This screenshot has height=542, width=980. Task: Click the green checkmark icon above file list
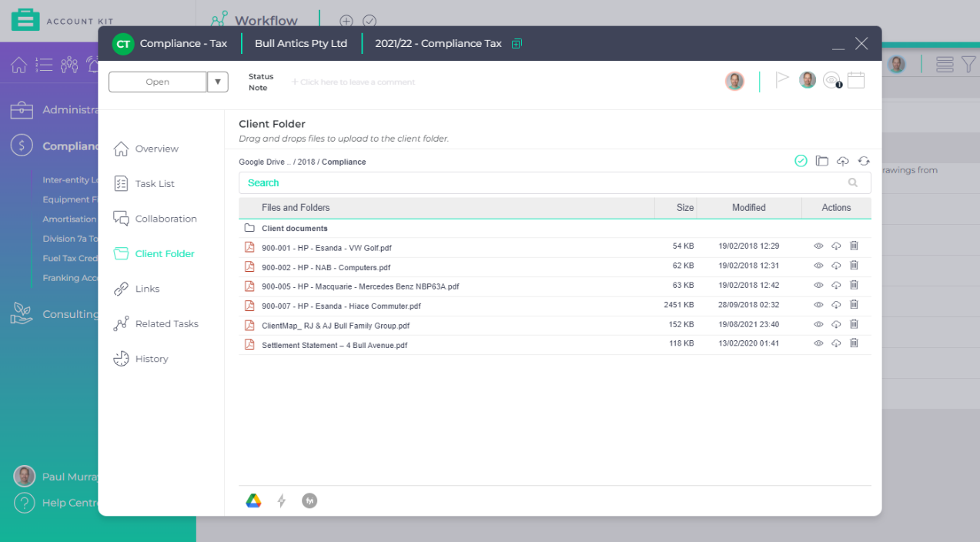point(801,161)
